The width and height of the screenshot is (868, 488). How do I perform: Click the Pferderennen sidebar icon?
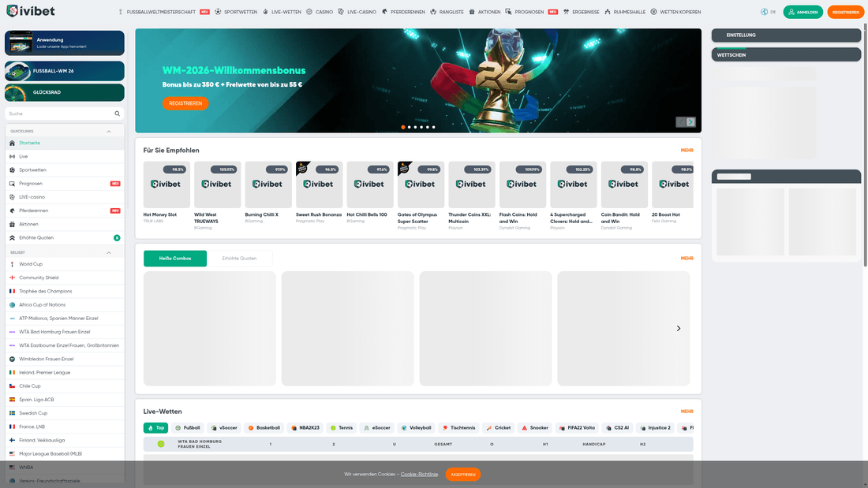pyautogui.click(x=12, y=210)
